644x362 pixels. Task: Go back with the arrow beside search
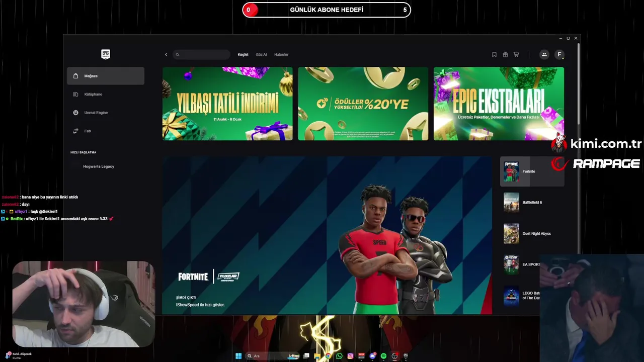pyautogui.click(x=166, y=54)
